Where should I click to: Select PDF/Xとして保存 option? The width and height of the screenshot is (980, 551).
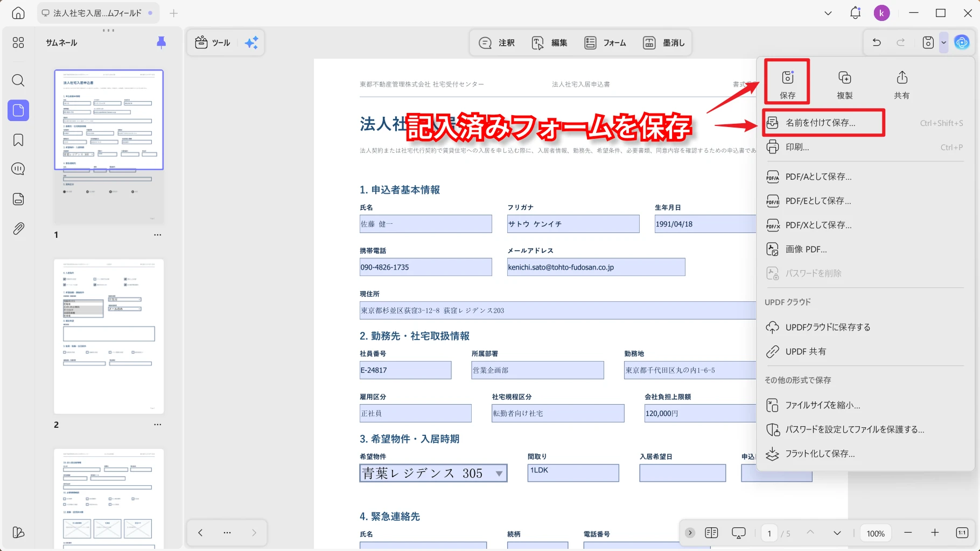pos(865,225)
